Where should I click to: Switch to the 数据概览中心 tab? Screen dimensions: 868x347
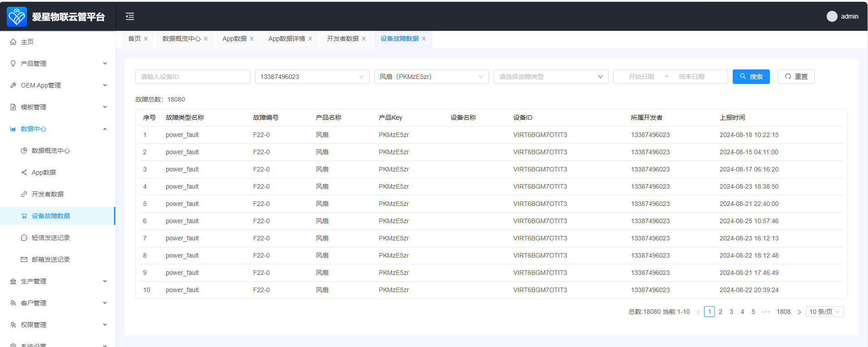coord(182,39)
